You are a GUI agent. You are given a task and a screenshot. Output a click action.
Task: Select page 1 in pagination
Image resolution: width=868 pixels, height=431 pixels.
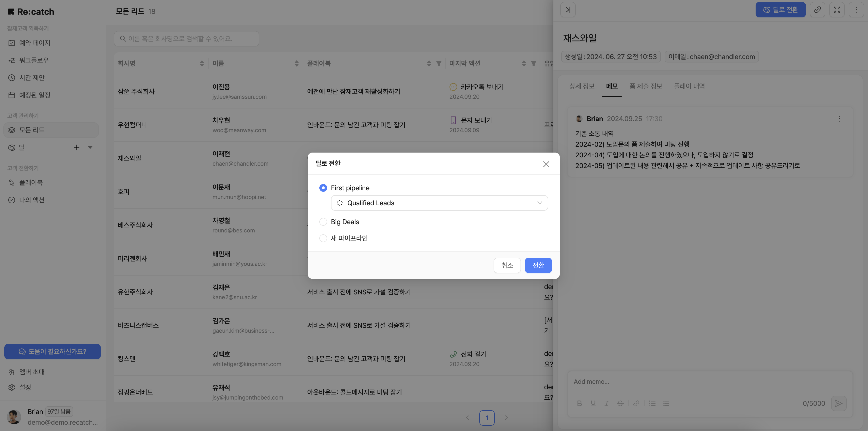pos(487,418)
